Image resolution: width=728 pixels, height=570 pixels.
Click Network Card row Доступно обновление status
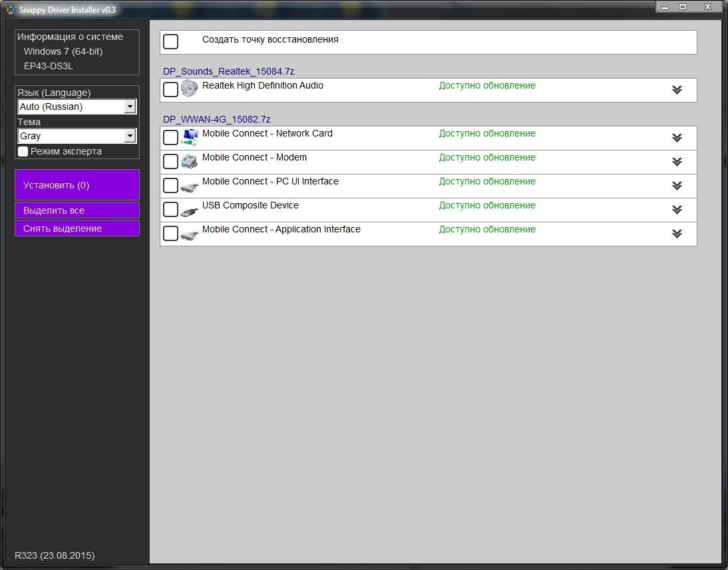point(487,133)
